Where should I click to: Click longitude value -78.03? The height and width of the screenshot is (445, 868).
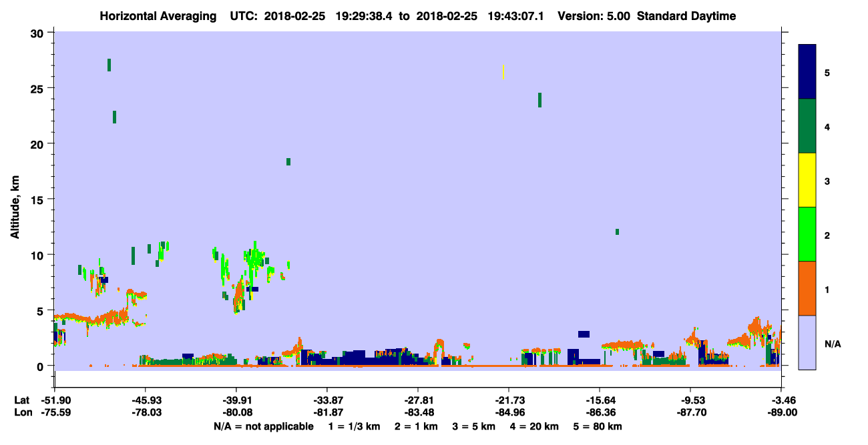pos(146,412)
